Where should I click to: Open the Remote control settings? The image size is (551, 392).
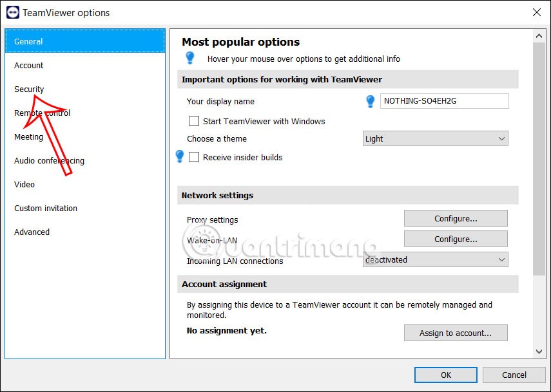42,113
